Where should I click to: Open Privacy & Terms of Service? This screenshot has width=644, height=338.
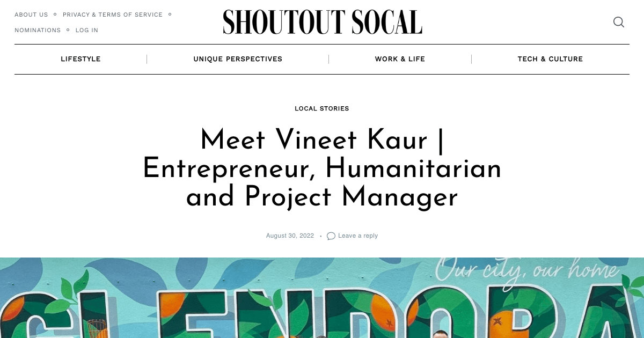coord(113,14)
